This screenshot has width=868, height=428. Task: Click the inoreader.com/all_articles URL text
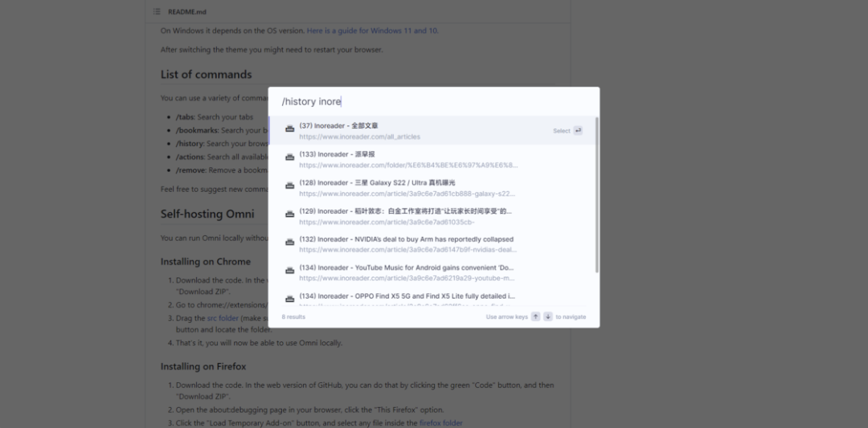click(x=360, y=137)
